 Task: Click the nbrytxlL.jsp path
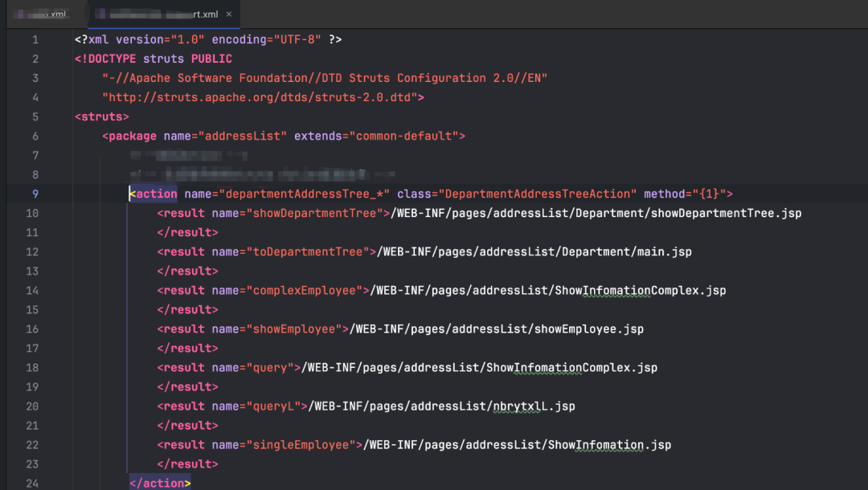tap(442, 407)
